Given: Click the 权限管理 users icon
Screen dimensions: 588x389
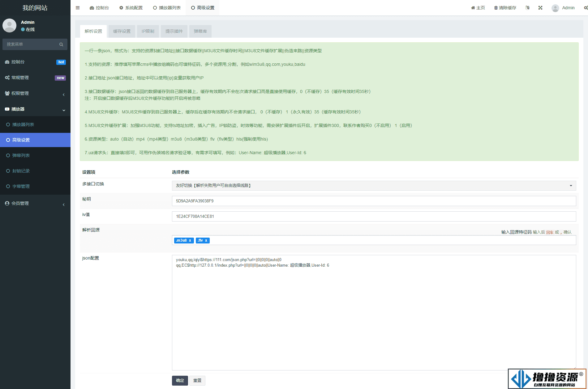Looking at the screenshot, I should click(x=7, y=93).
